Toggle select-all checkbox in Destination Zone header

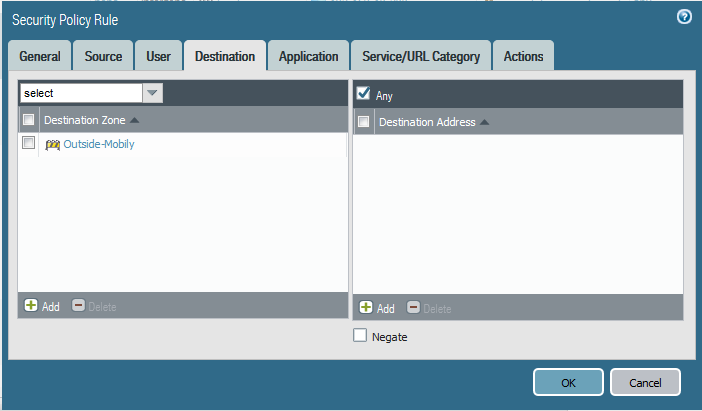point(28,120)
